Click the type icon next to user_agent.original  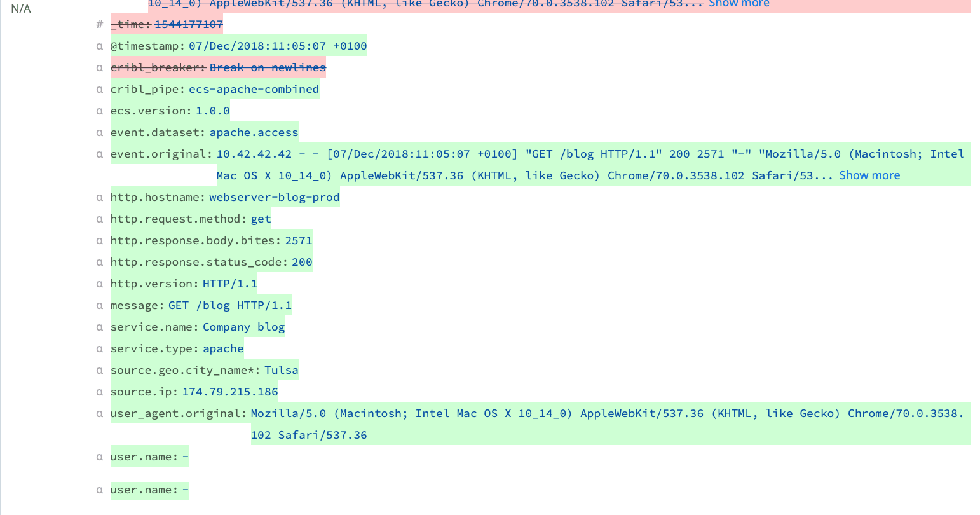[99, 413]
